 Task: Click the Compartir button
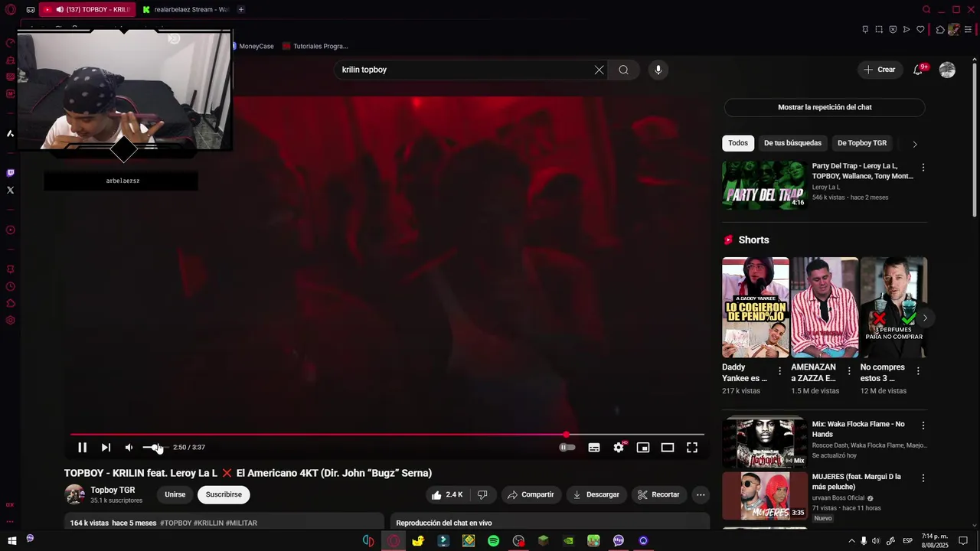[531, 495]
